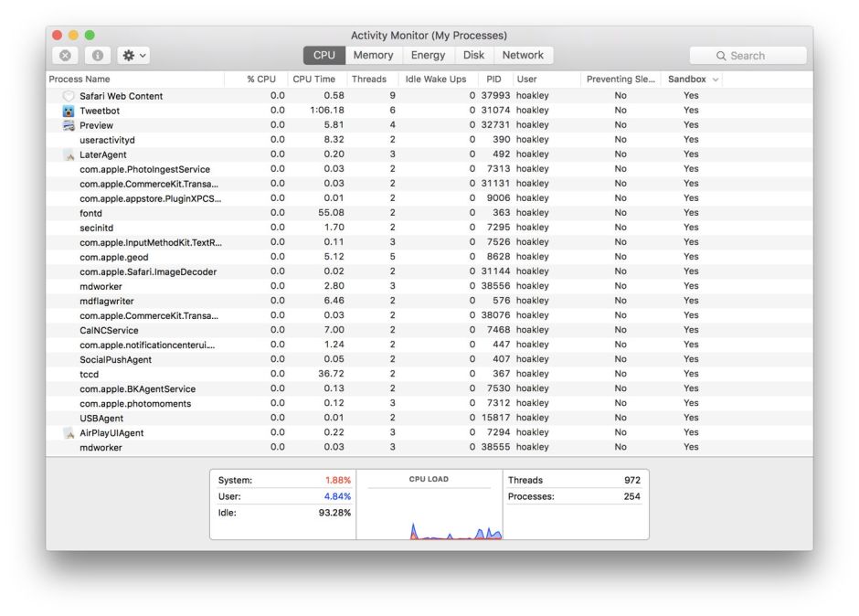Sort processes by % CPU column

point(259,79)
